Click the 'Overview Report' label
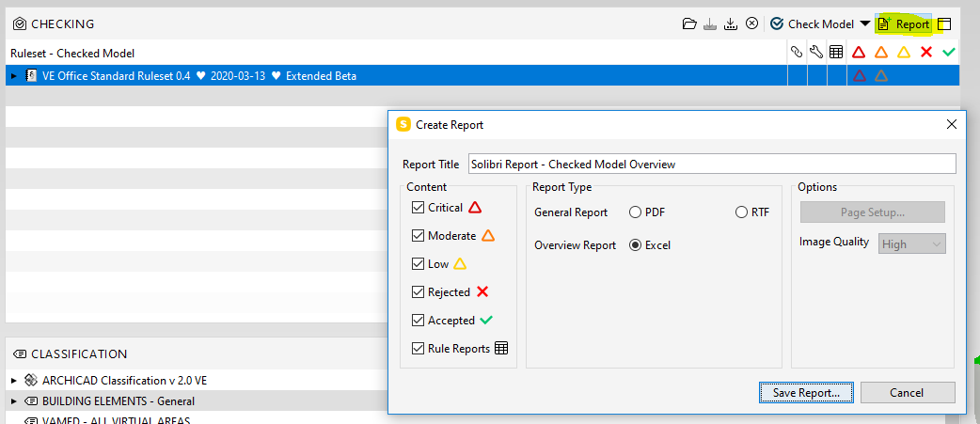Screen dimensions: 980x424 click(575, 245)
